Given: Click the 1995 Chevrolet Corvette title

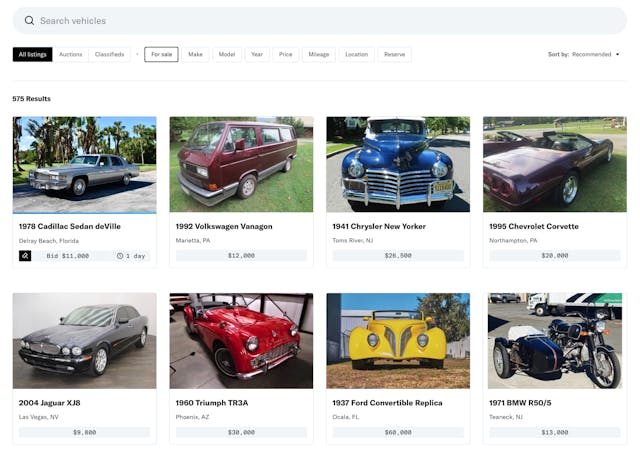Looking at the screenshot, I should 534,226.
